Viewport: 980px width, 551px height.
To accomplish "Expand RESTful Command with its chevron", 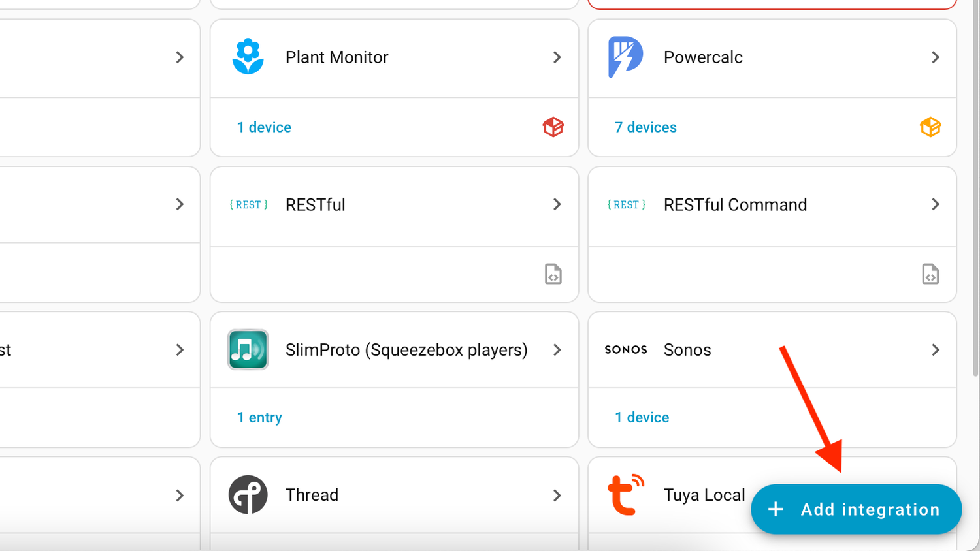I will point(936,204).
